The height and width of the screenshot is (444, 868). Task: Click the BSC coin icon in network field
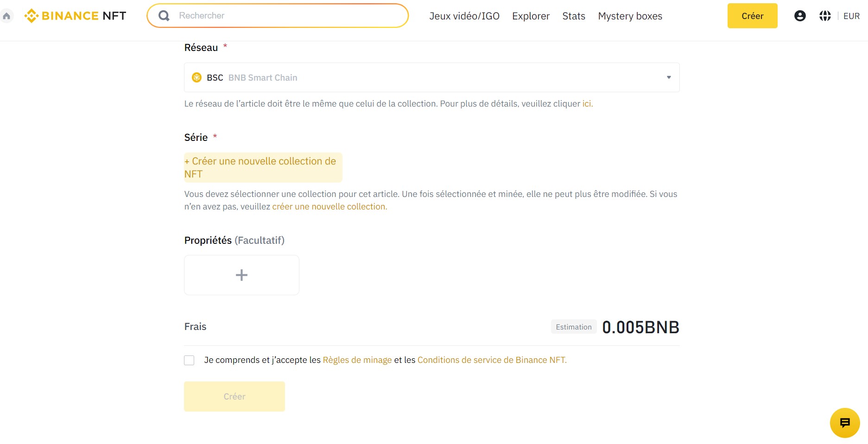pos(197,77)
